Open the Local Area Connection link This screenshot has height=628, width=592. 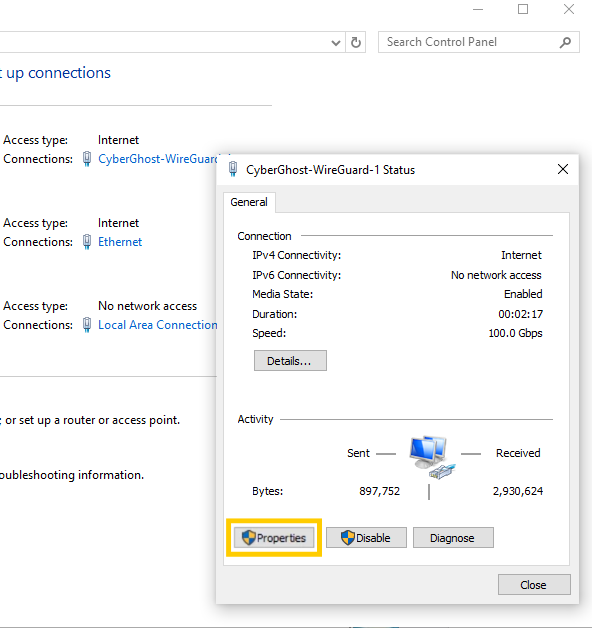pyautogui.click(x=157, y=325)
